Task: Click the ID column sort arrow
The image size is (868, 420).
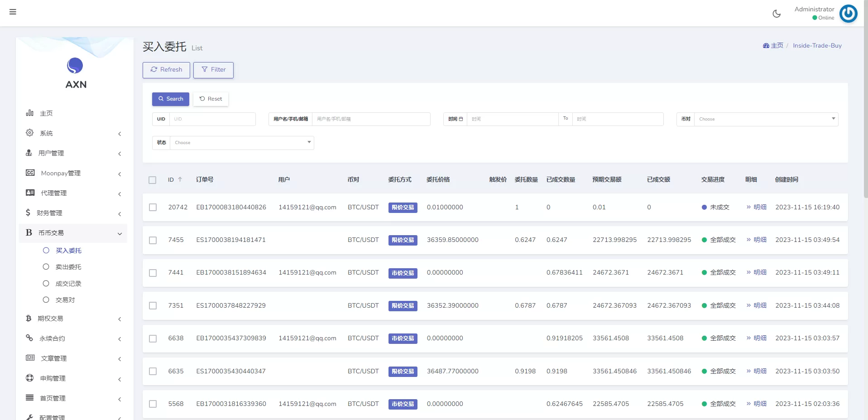Action: (180, 179)
